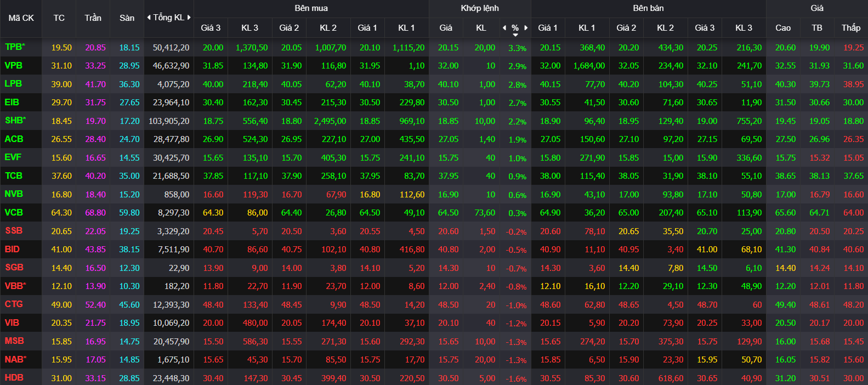Click SSB percent change -0.2%
The width and height of the screenshot is (868, 385).
pos(516,232)
